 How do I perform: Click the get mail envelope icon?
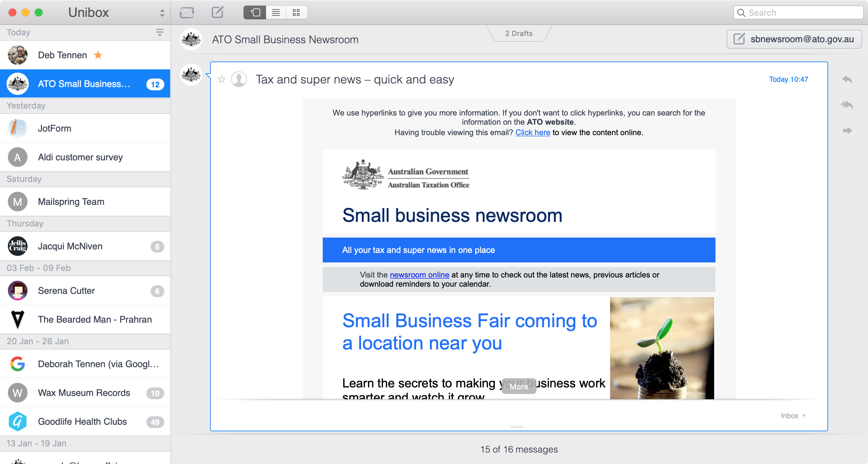[187, 13]
